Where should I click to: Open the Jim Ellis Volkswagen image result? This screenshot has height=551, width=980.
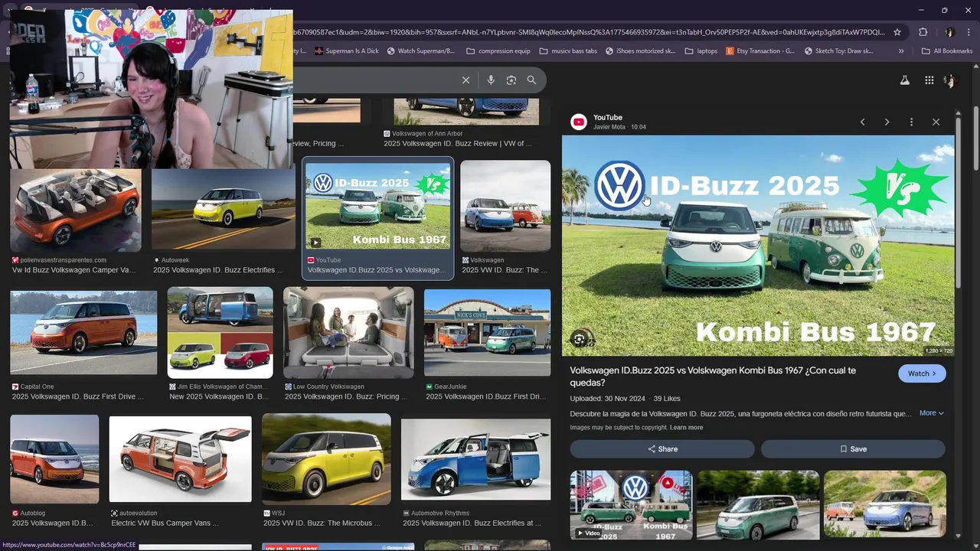220,332
